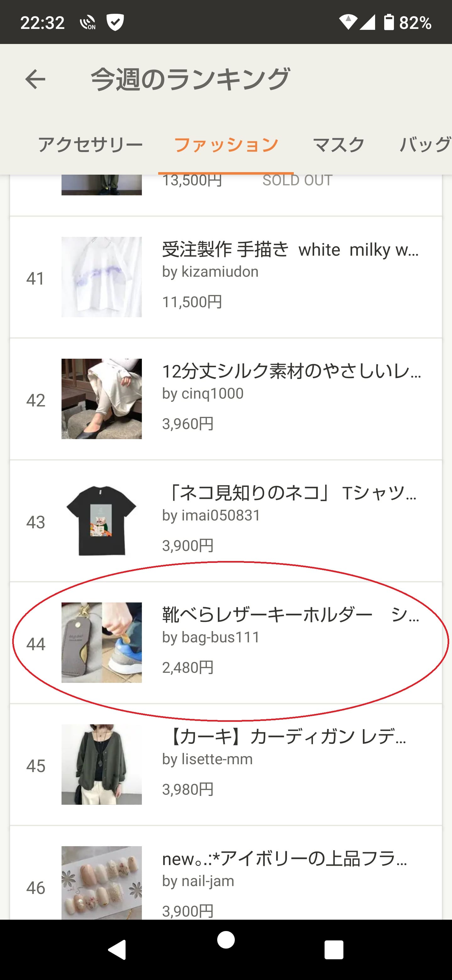Open 12分丈シルク素材 listing title
This screenshot has height=980, width=452.
pyautogui.click(x=292, y=372)
